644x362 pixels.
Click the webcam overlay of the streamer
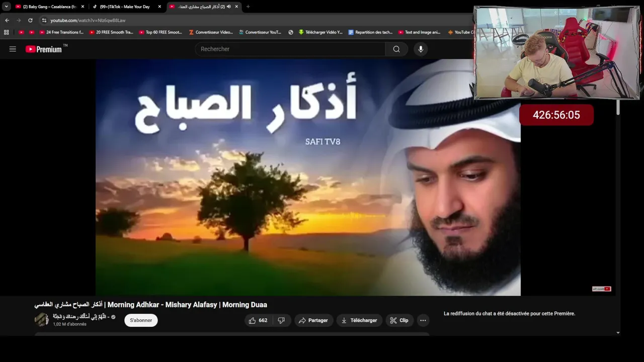click(x=557, y=52)
